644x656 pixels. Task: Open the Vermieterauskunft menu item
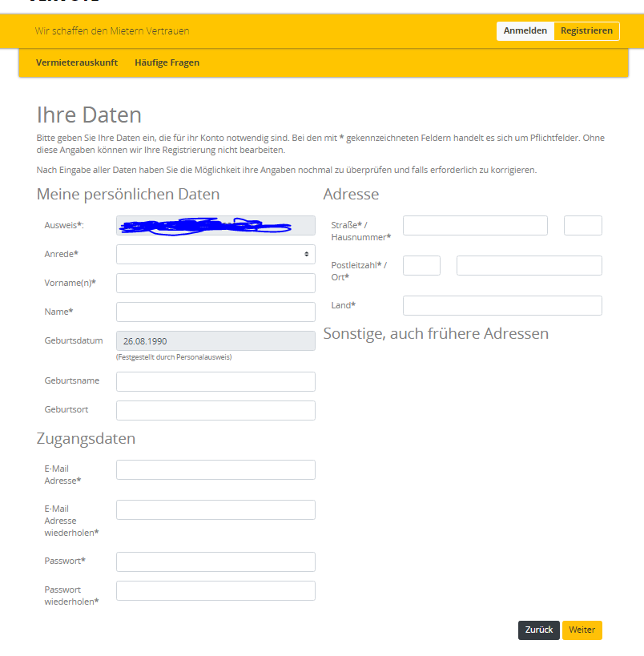pos(77,62)
